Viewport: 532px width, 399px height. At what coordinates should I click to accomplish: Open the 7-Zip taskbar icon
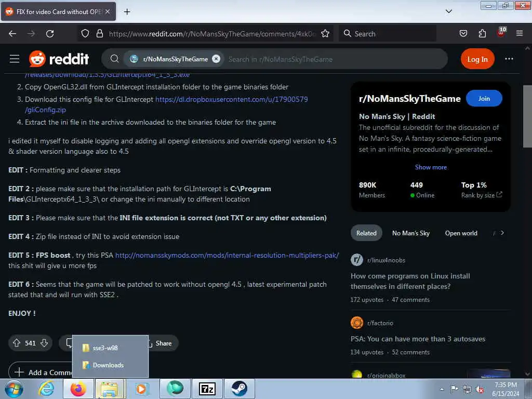pyautogui.click(x=207, y=389)
